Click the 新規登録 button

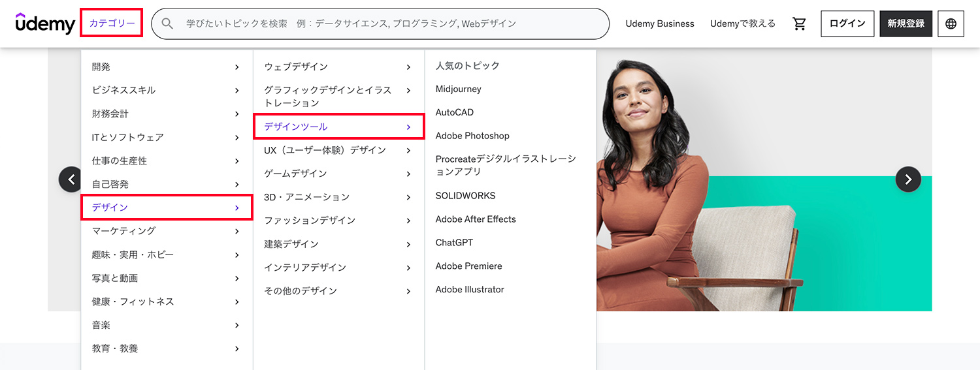(906, 23)
